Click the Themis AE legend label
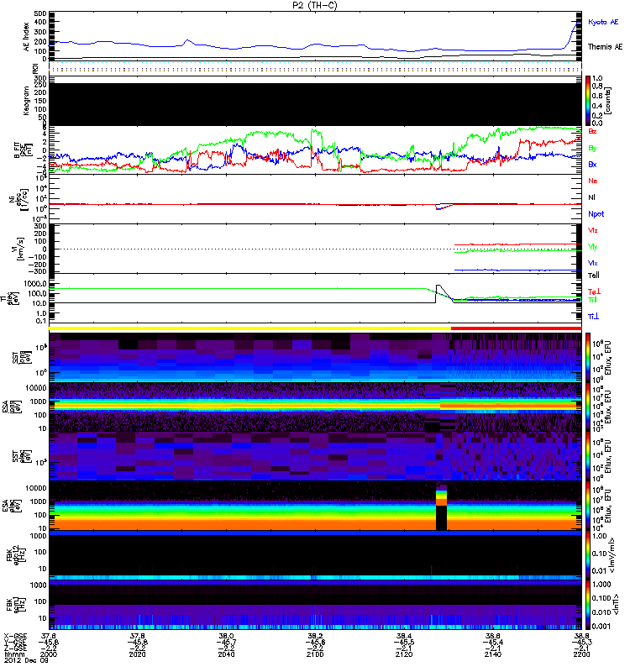630x672 pixels. 604,47
